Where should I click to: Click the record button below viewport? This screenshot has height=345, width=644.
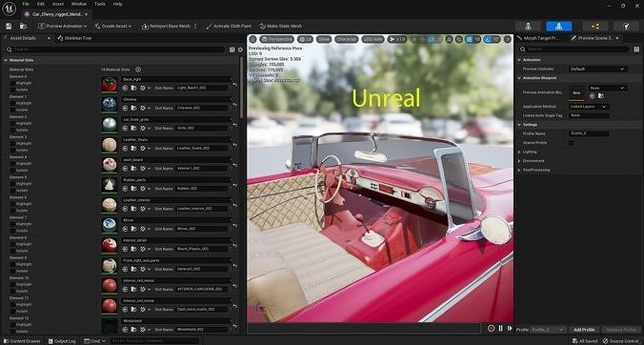tap(491, 329)
